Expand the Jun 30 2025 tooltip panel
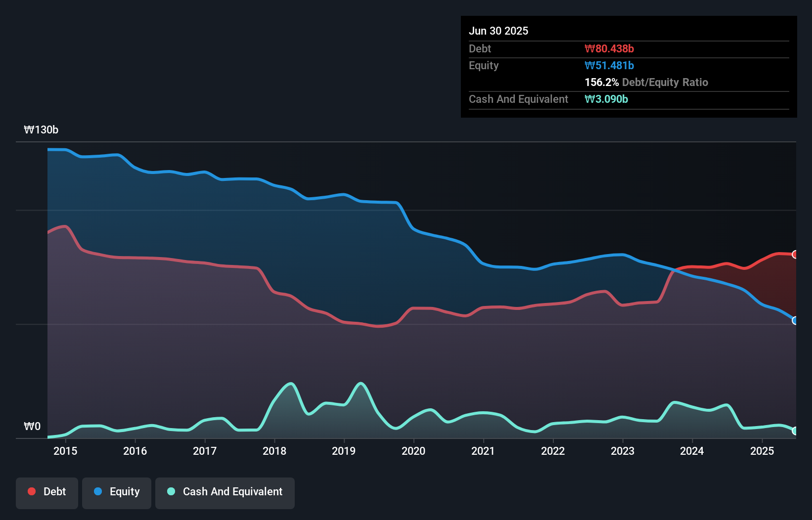Screen dimensions: 812x520 click(498, 31)
